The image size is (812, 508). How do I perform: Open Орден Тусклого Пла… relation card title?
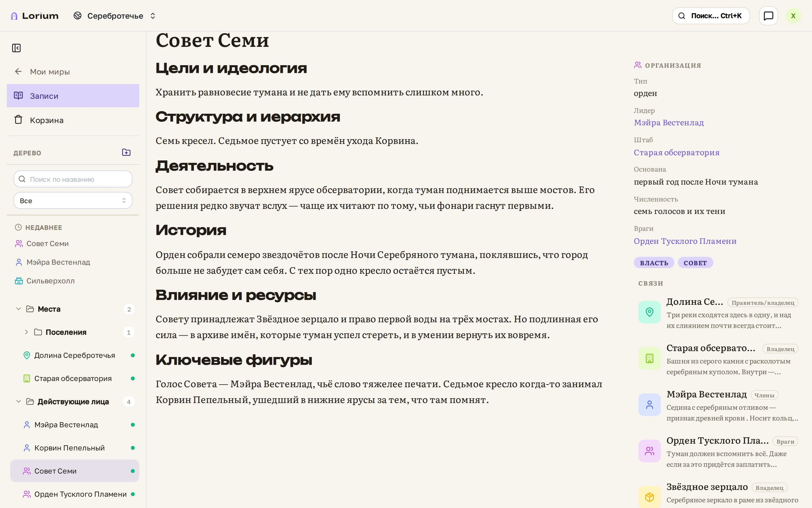tap(717, 441)
